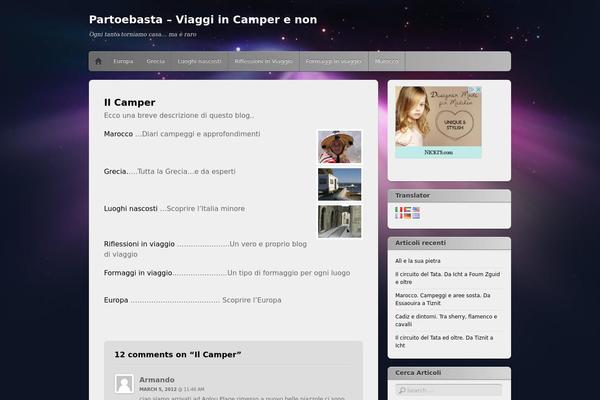Screen dimensions: 600x400
Task: Click the Grecia seaside thumbnail
Action: 339,184
